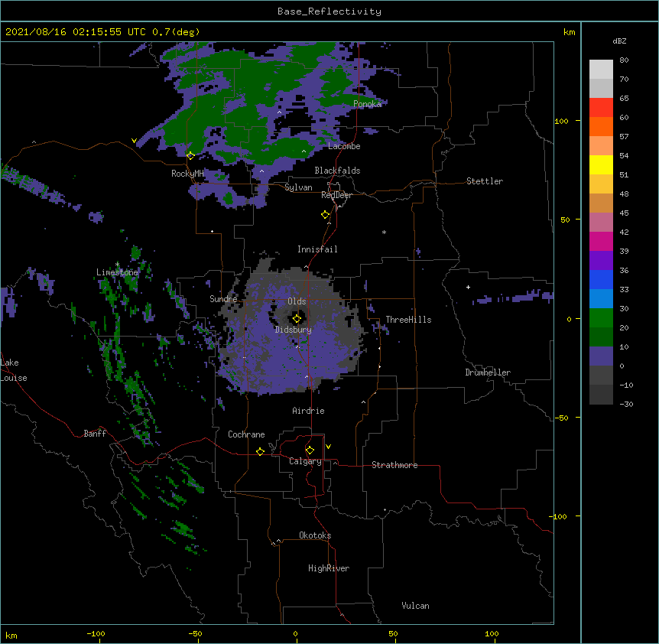Click the Blackfalds town label
Viewport: 659px width, 644px height.
[337, 171]
